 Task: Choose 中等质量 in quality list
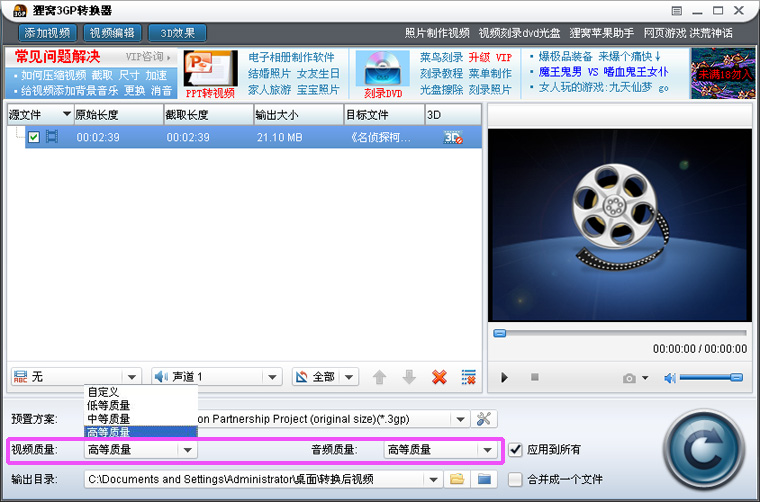tap(141, 419)
